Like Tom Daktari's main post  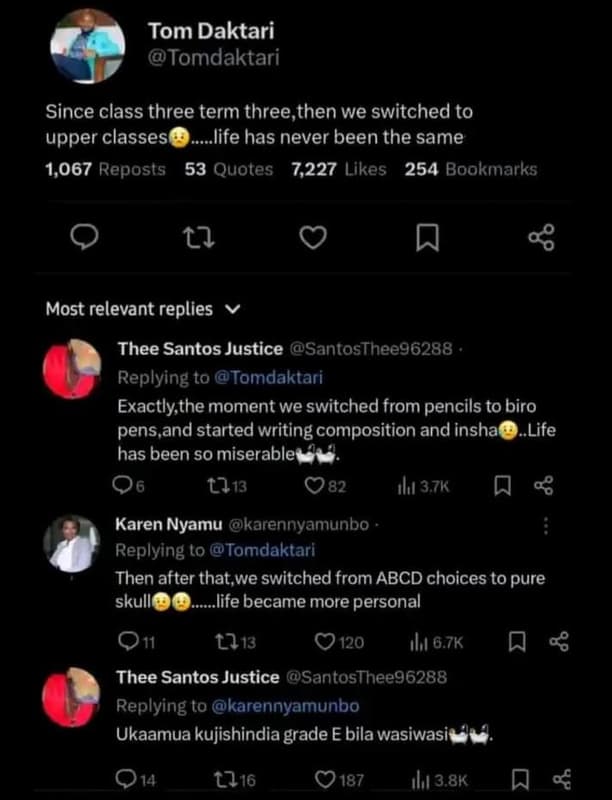point(314,237)
